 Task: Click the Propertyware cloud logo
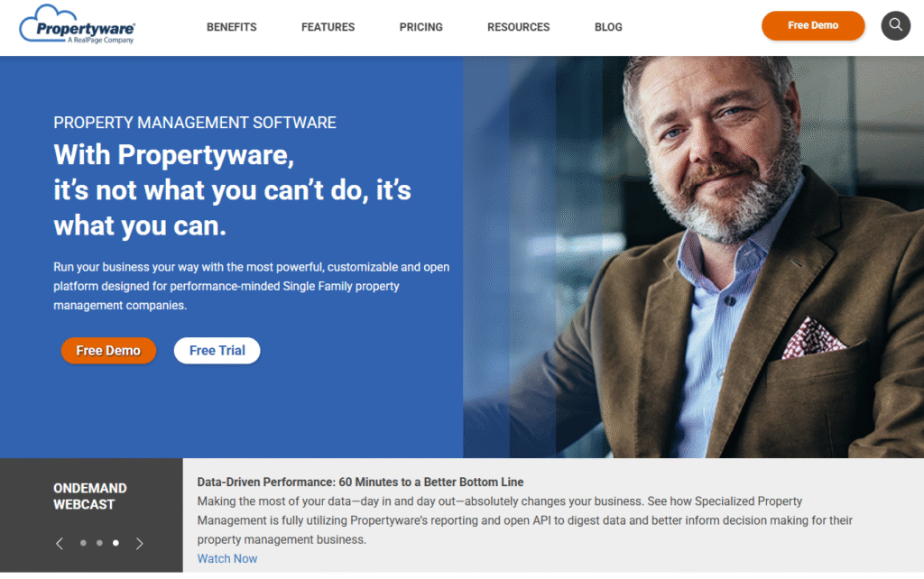click(78, 24)
